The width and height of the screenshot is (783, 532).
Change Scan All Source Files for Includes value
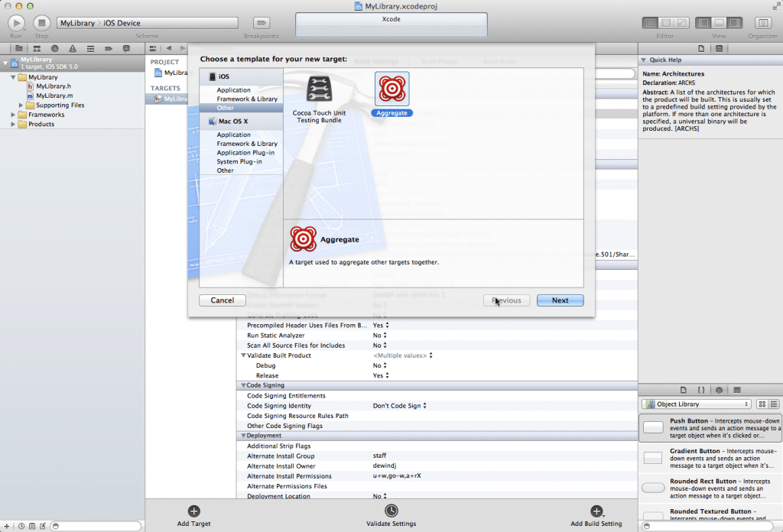click(380, 345)
